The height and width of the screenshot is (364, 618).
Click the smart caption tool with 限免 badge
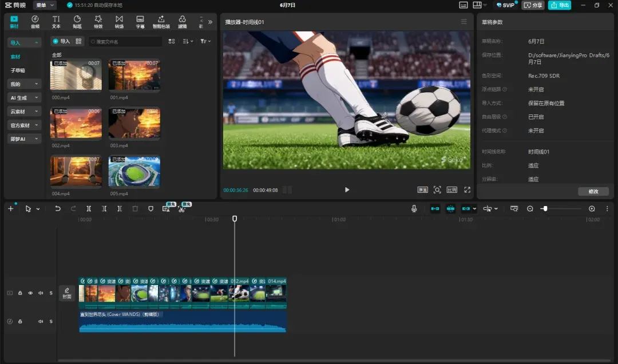[166, 209]
